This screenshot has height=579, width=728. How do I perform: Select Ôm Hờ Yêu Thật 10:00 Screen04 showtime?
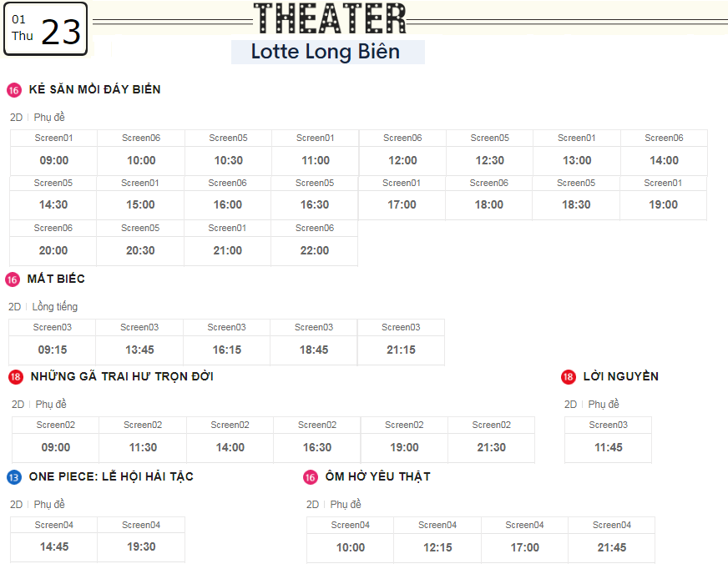(x=350, y=540)
